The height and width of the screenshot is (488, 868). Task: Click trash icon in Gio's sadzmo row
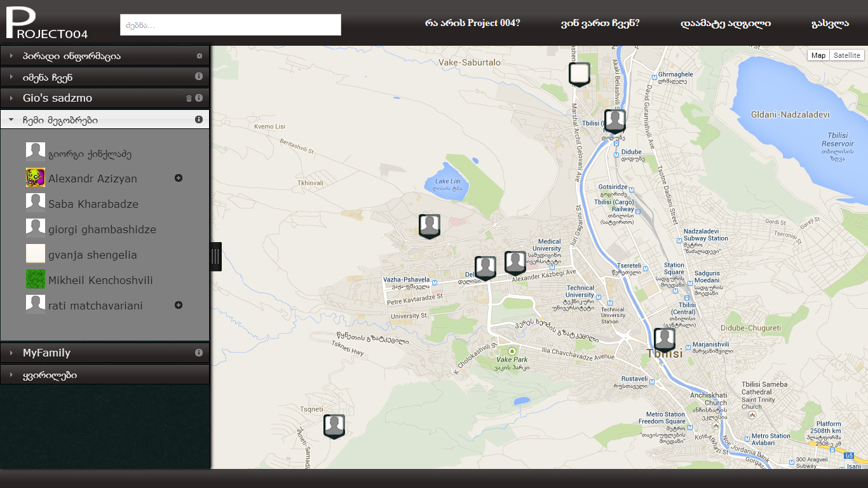[x=189, y=98]
